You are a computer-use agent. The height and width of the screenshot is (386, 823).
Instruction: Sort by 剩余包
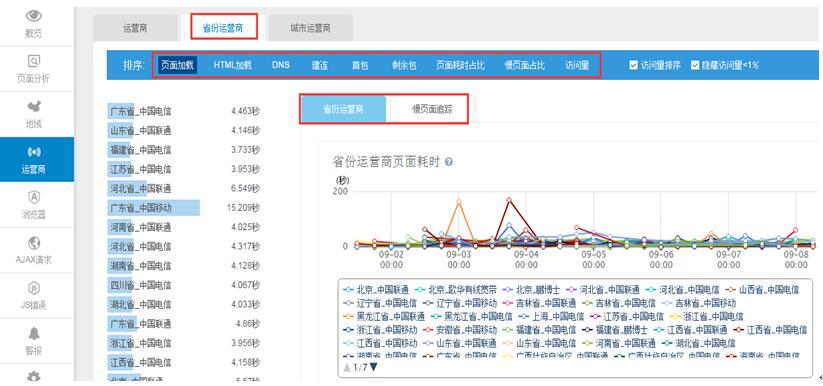click(x=404, y=66)
